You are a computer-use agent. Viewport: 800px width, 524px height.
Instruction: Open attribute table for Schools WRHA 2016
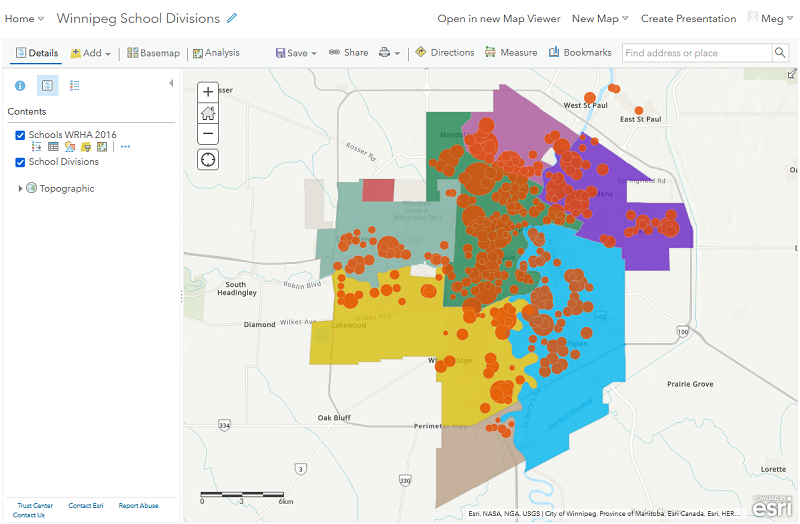[x=53, y=147]
